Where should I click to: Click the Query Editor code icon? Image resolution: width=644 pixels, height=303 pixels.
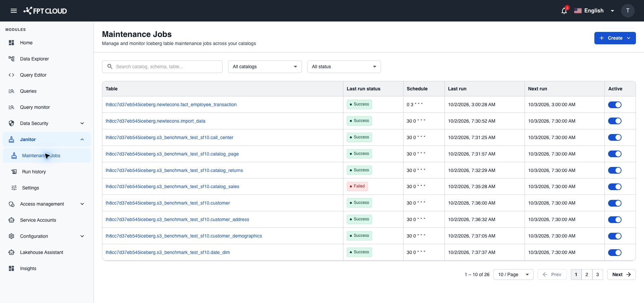pyautogui.click(x=11, y=75)
